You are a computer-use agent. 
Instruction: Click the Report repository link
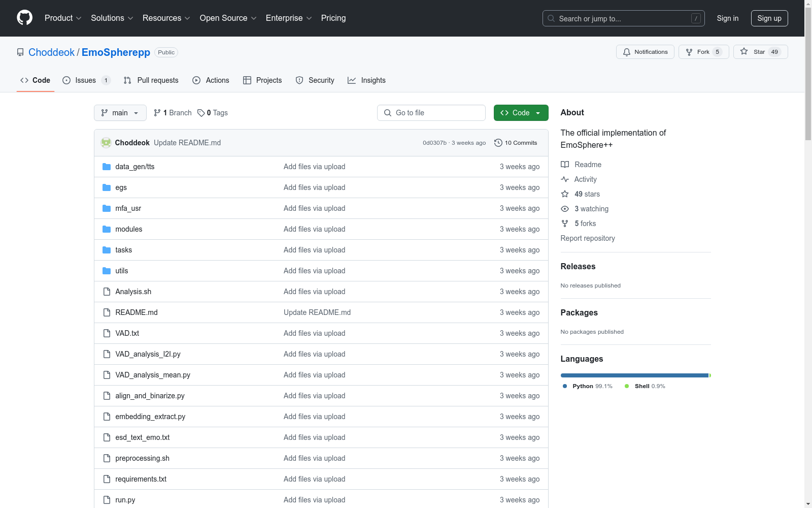(x=588, y=238)
